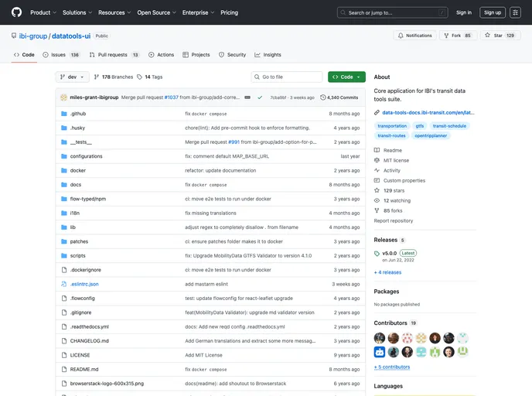The width and height of the screenshot is (532, 396).
Task: Expand the Enterprise menu
Action: coord(198,12)
